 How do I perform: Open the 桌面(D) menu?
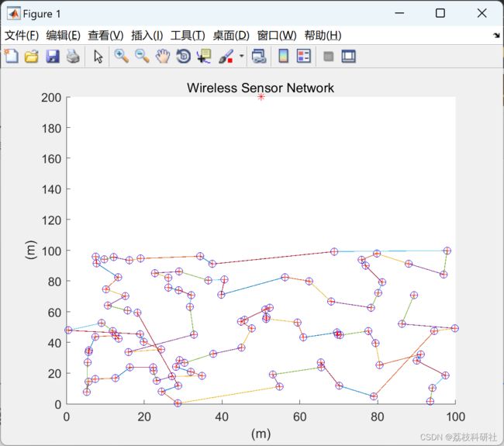click(231, 36)
